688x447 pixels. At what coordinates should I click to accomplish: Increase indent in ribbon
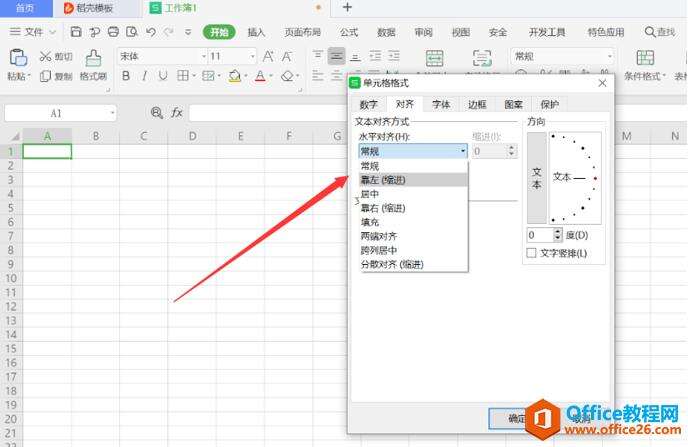point(394,56)
